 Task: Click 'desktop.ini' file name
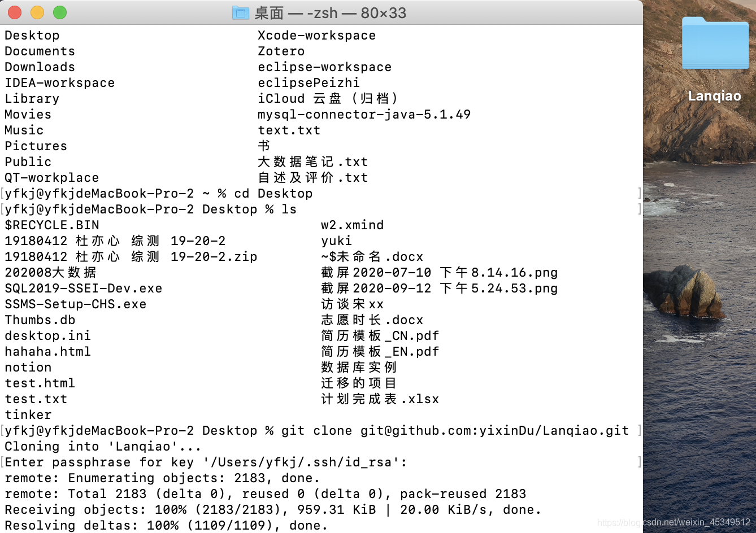click(x=47, y=335)
